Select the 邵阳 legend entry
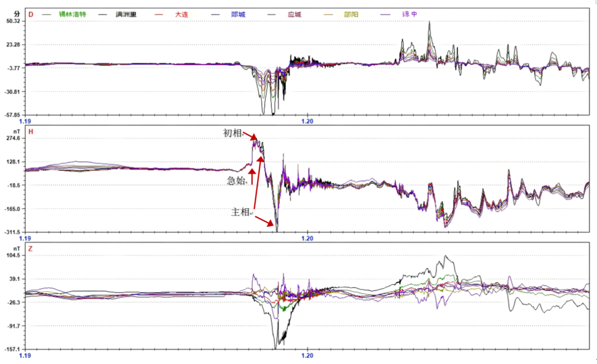The height and width of the screenshot is (364, 597). (x=352, y=14)
